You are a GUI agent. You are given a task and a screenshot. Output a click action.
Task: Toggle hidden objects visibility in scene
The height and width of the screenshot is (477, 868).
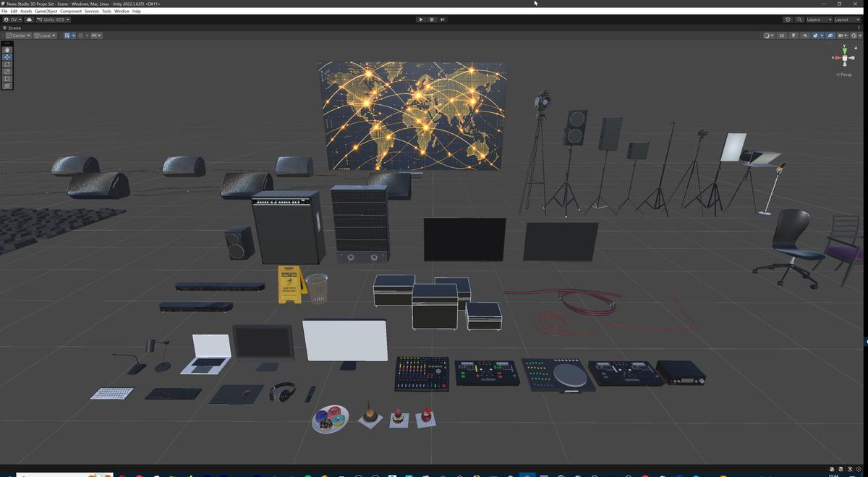click(x=830, y=35)
